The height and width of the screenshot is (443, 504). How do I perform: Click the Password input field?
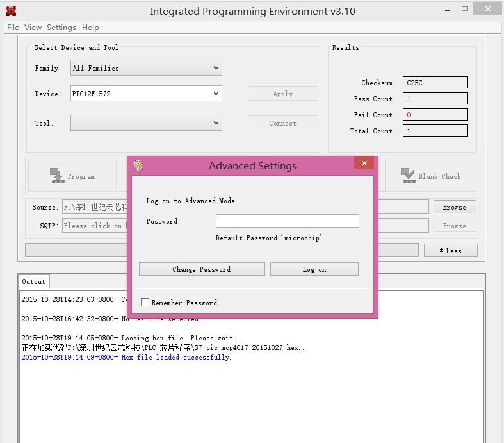pyautogui.click(x=288, y=221)
